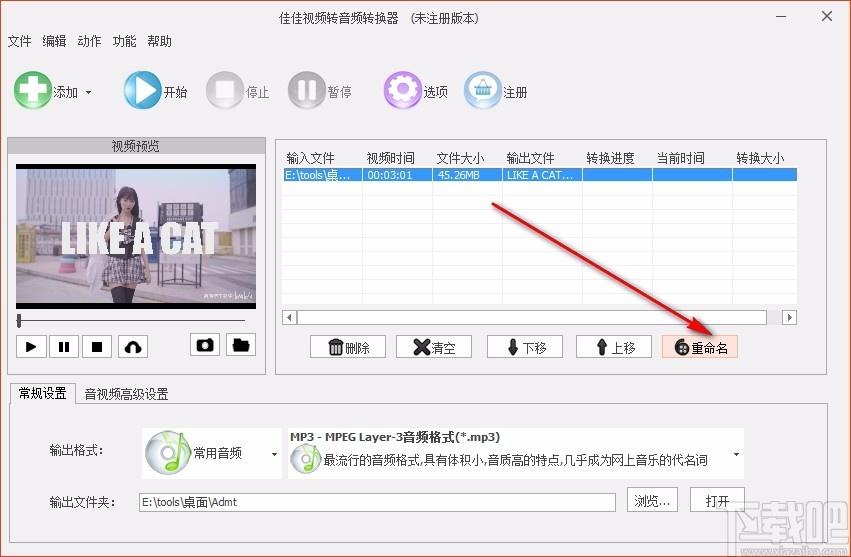Open the 常用音频 category dropdown
Image resolution: width=851 pixels, height=557 pixels.
[212, 453]
